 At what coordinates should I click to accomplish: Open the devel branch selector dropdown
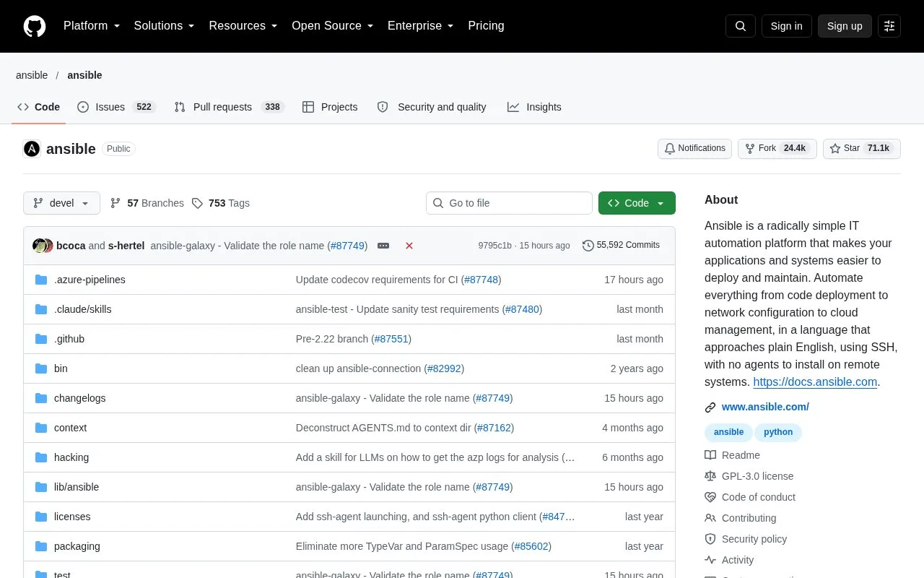tap(61, 203)
